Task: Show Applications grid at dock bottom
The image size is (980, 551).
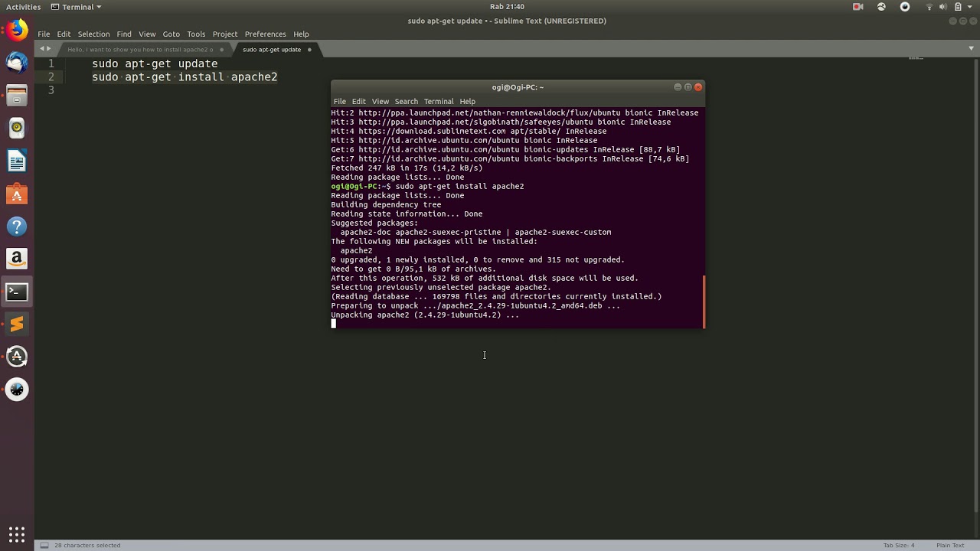Action: [x=17, y=533]
